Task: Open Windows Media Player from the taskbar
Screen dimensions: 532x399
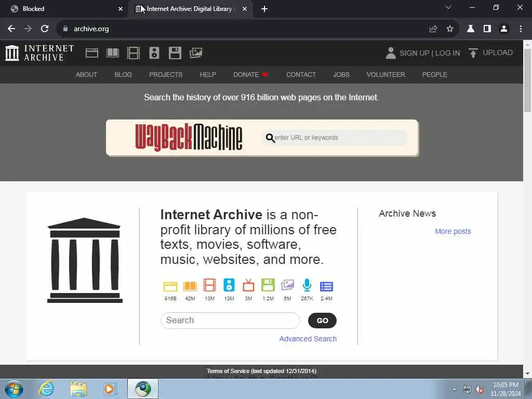Action: [x=110, y=389]
